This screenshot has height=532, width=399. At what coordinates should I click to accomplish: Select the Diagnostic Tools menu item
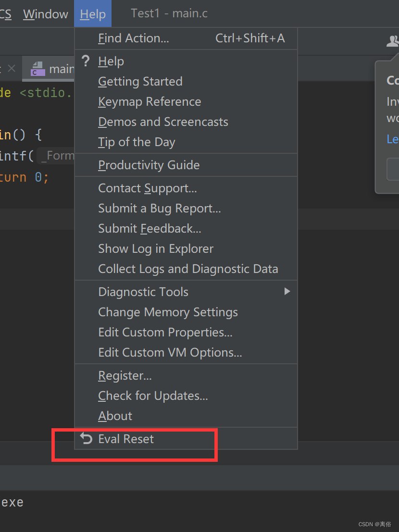[186, 292]
